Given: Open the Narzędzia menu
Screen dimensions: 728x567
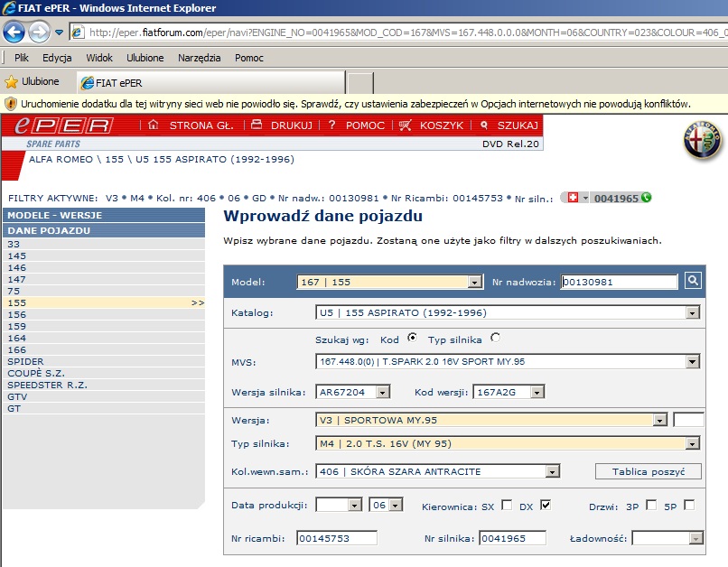Looking at the screenshot, I should 200,58.
